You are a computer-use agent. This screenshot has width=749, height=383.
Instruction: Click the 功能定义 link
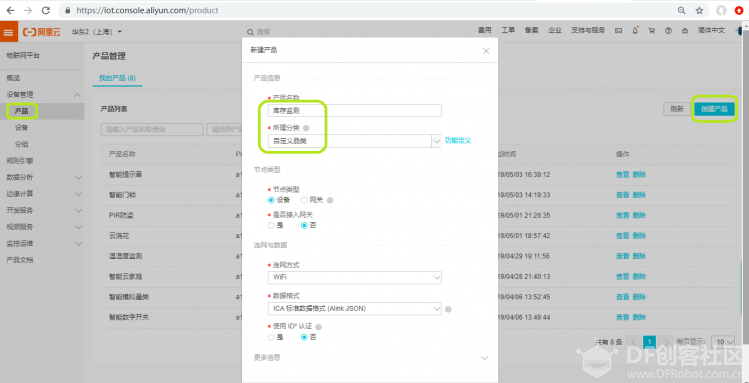(458, 140)
